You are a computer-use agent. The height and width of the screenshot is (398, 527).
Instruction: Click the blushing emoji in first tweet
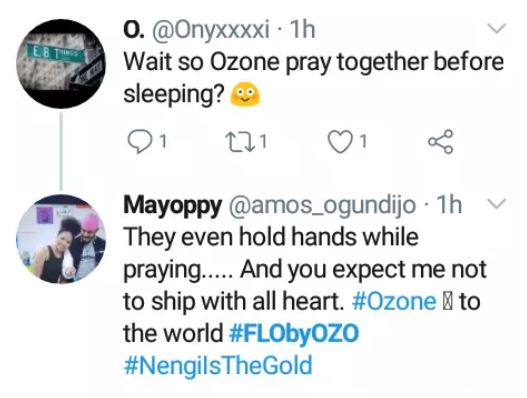(x=245, y=94)
